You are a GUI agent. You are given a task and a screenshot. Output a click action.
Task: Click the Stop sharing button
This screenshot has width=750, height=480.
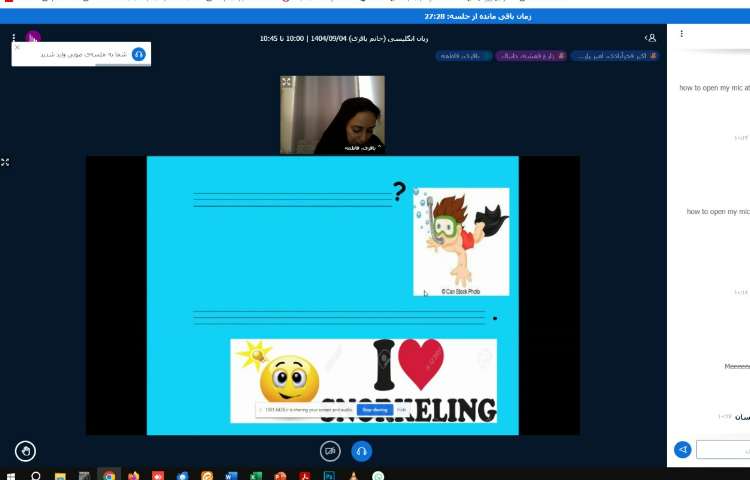click(374, 410)
